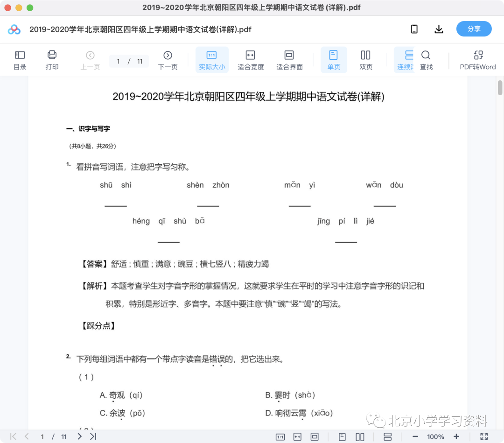
Task: Jump to first page in bottom bar
Action: click(13, 436)
